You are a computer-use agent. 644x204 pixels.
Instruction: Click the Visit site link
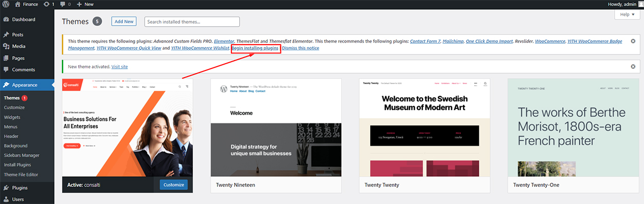[x=119, y=67]
